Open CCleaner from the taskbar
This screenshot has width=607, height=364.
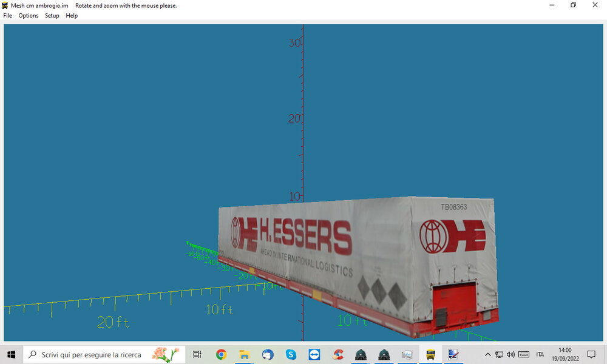tap(337, 354)
